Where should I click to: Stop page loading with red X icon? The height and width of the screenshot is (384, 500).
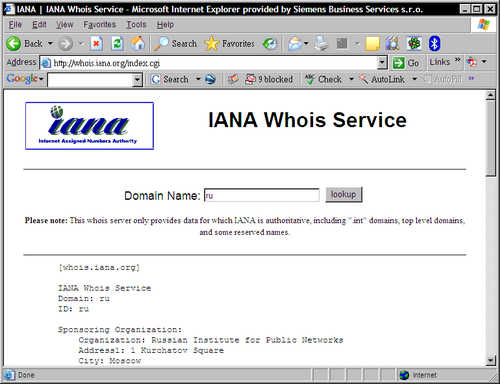click(x=96, y=44)
